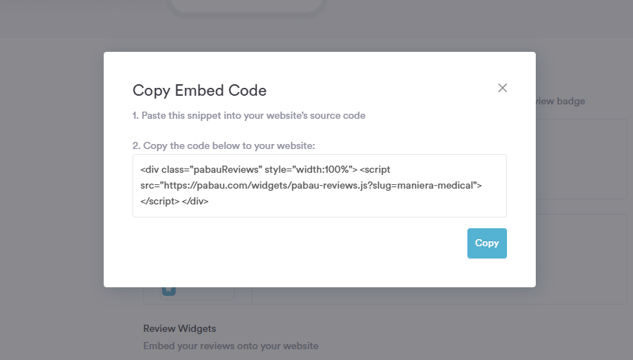Click the 'pabauReviews' class name in the snippet
The image size is (633, 360).
[228, 170]
